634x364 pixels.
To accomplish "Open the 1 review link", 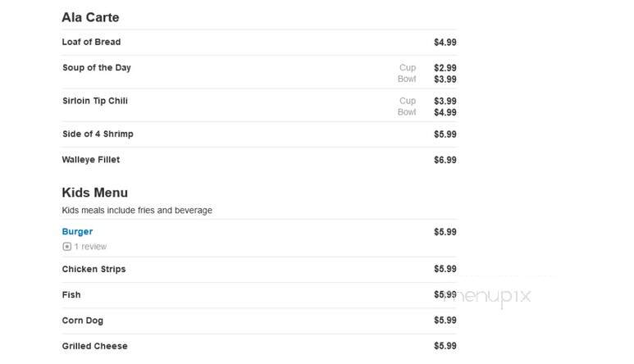I will coord(90,247).
